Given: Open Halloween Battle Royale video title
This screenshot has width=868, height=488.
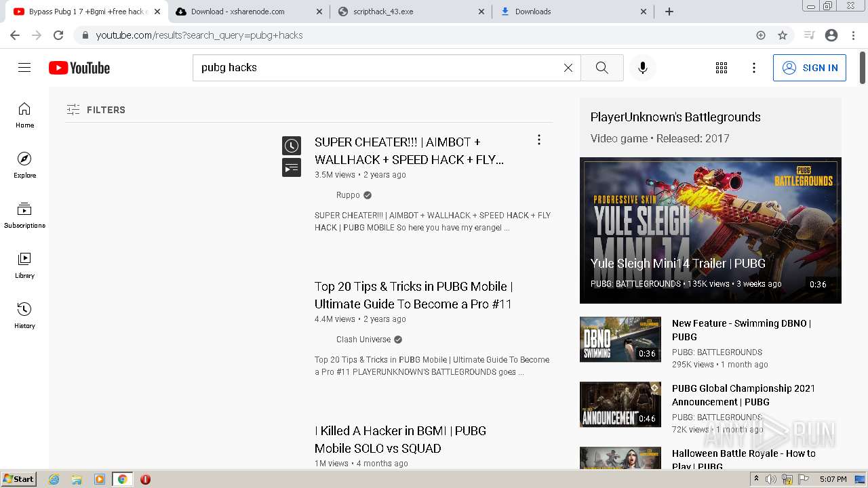Looking at the screenshot, I should [743, 460].
